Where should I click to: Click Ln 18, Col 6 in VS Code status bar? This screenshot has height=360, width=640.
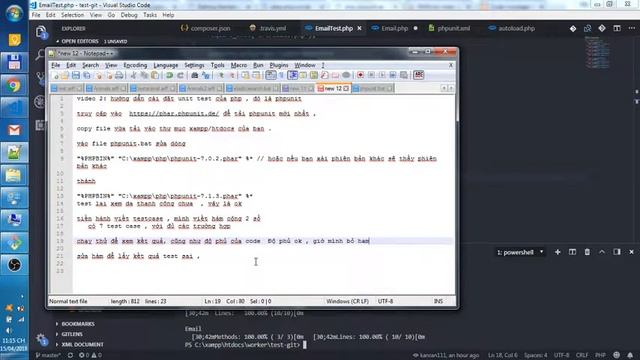[x=502, y=356]
